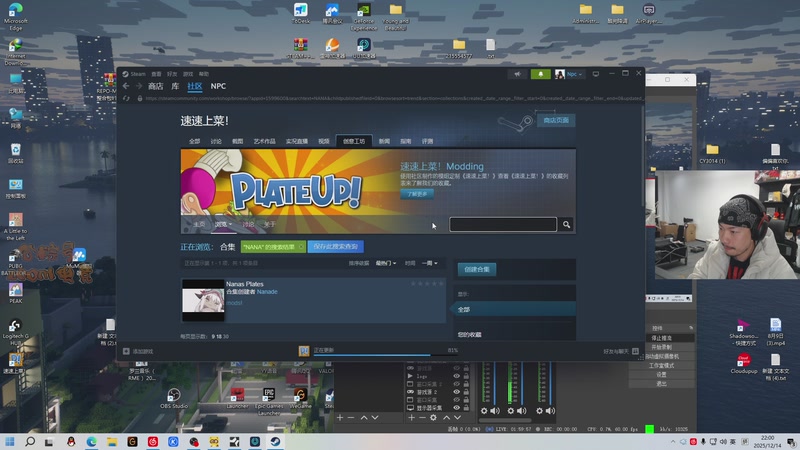Click the workshop search magnifier icon
The width and height of the screenshot is (800, 450).
tap(566, 224)
